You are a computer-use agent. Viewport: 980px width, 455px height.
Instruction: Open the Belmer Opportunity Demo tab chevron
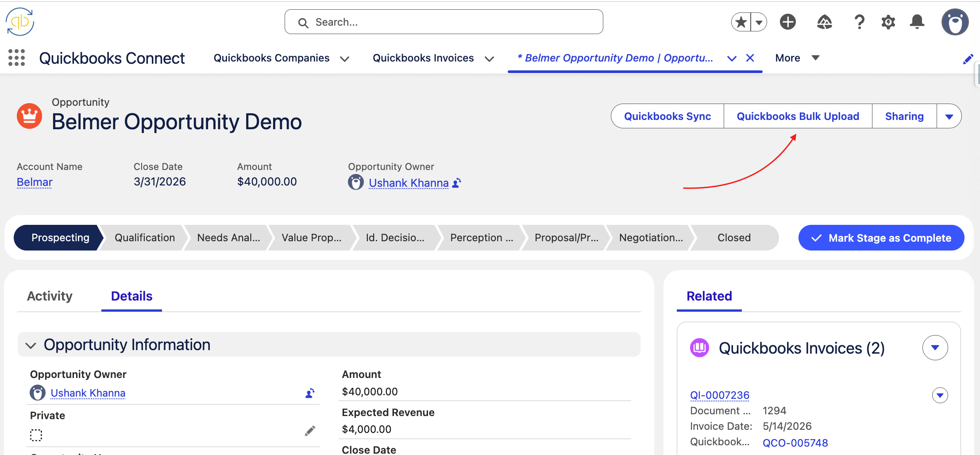pos(732,58)
